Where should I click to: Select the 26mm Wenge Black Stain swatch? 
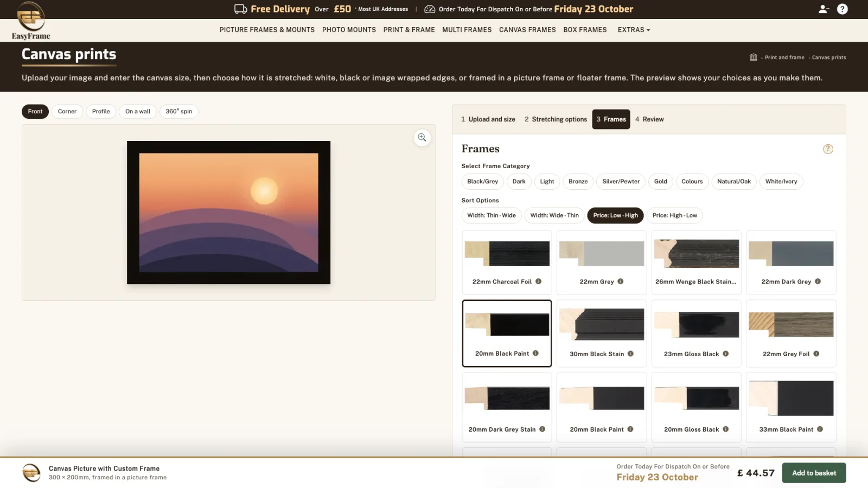696,263
